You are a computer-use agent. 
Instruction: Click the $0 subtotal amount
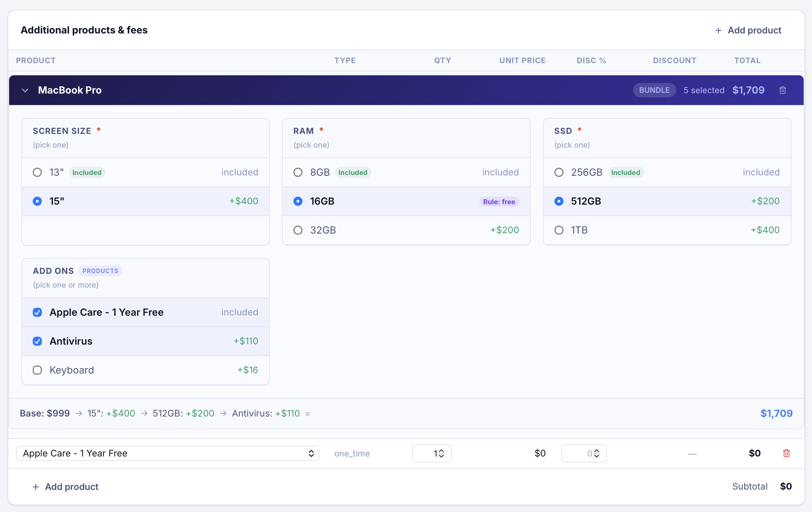pos(786,487)
